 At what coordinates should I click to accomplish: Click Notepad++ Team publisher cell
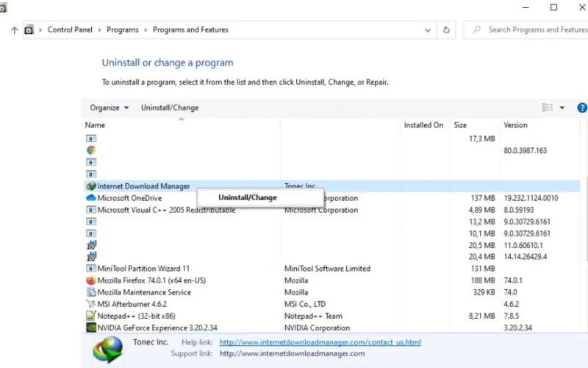point(313,316)
